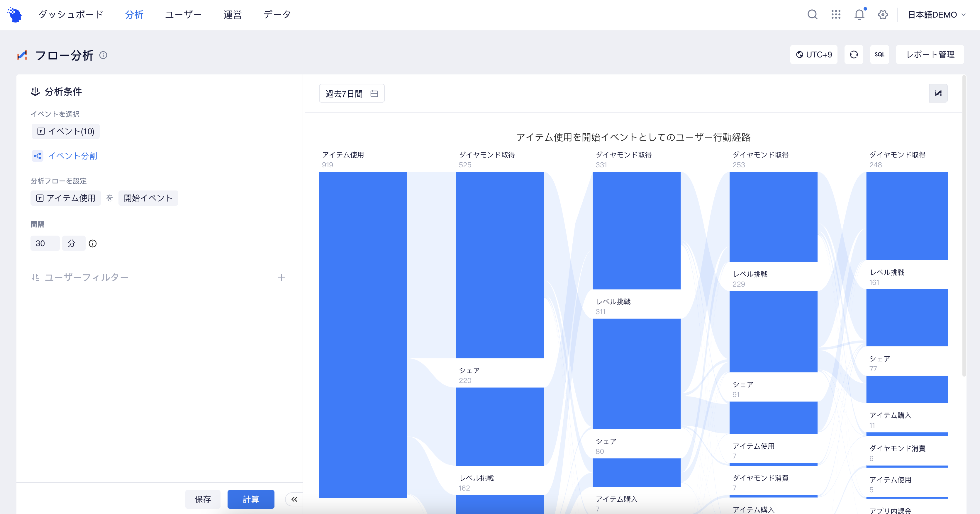Collapse the conditions panel with double chevron
980x514 pixels.
(294, 499)
